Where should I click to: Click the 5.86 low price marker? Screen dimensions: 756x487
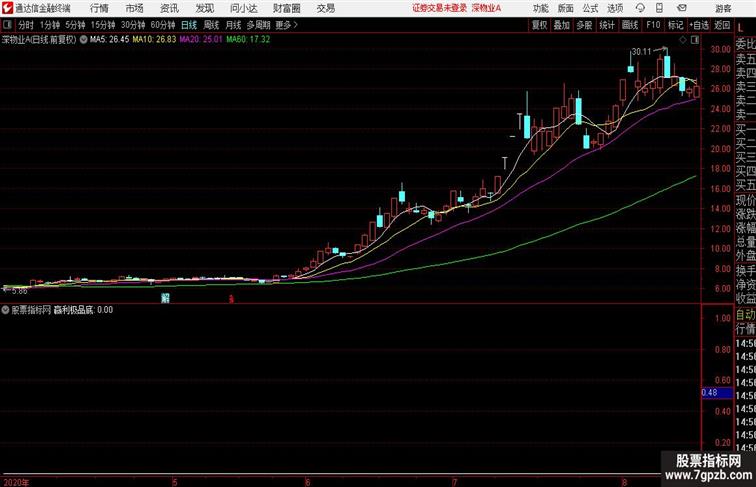click(19, 291)
